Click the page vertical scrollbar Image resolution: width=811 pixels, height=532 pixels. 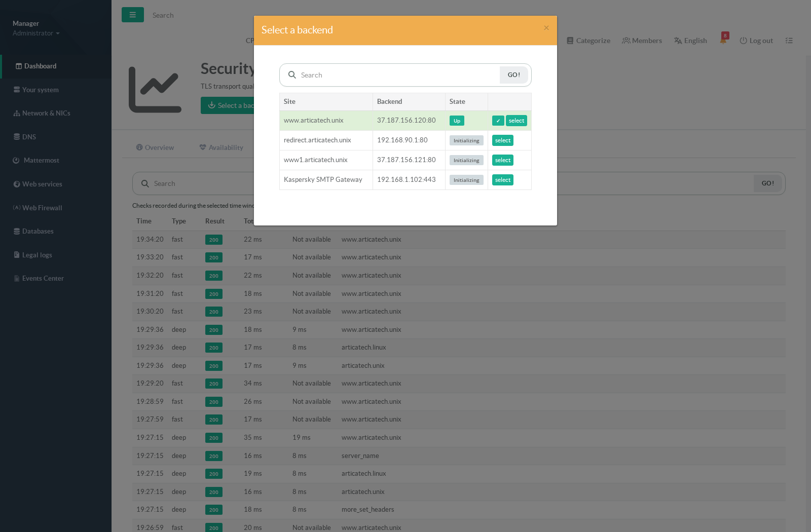[808, 294]
